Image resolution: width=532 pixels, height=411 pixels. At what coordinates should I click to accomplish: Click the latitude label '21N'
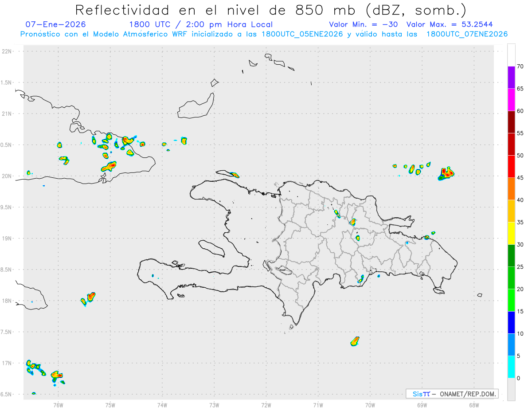click(7, 114)
